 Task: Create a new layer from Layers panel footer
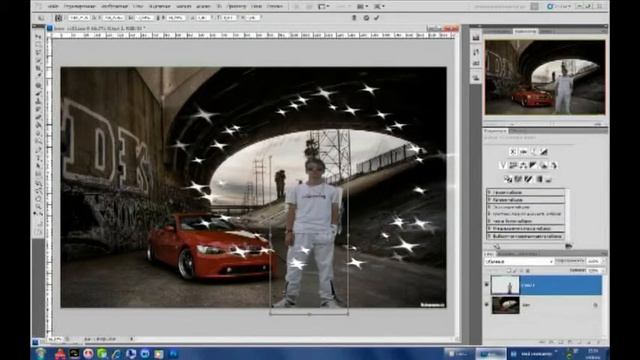coord(589,342)
